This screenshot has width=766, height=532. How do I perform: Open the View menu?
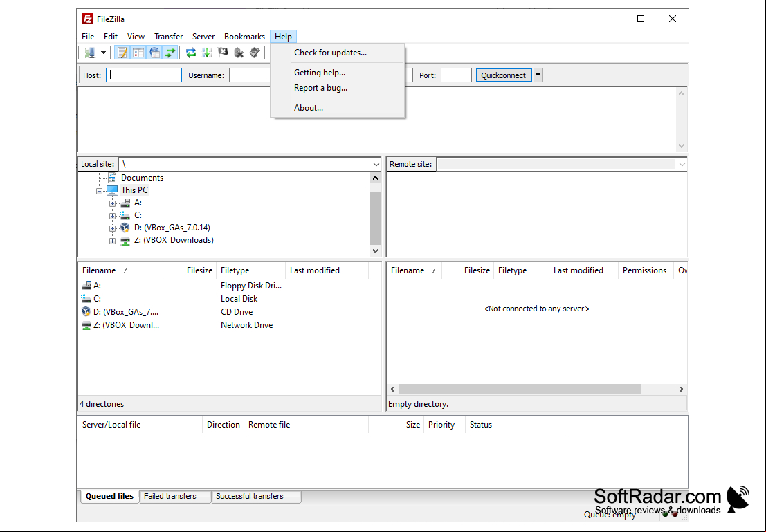point(136,37)
